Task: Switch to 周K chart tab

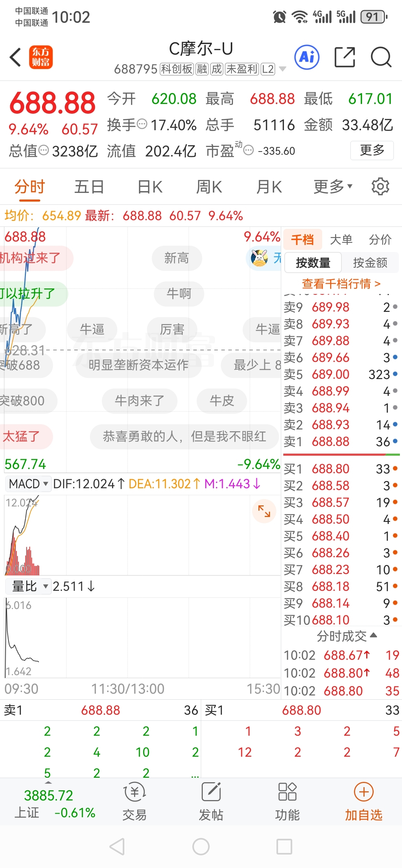Action: point(209,187)
